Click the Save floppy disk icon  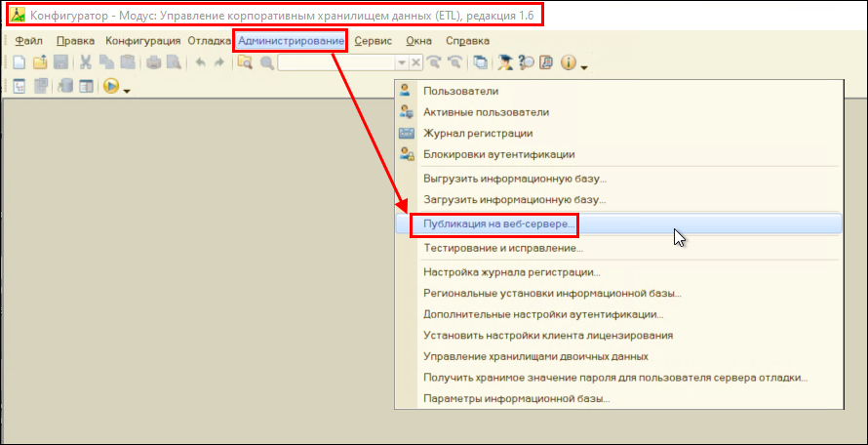(60, 62)
